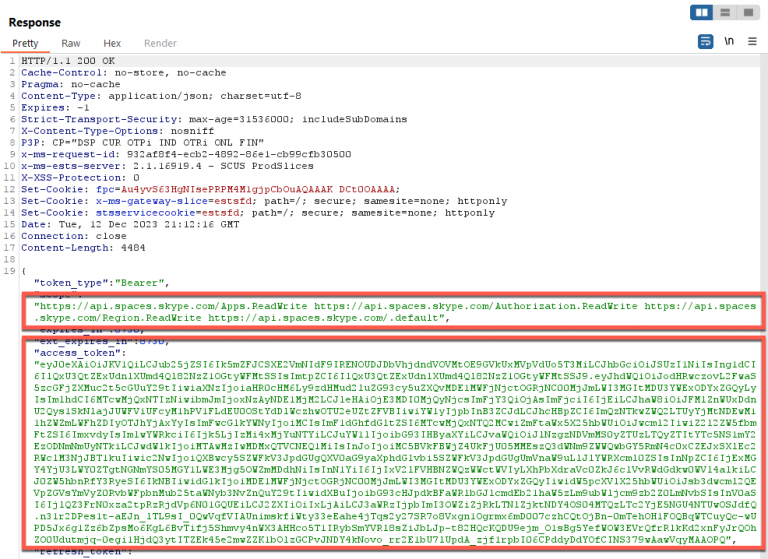Toggle showing non-printable \n characters
The height and width of the screenshot is (559, 768).
730,41
